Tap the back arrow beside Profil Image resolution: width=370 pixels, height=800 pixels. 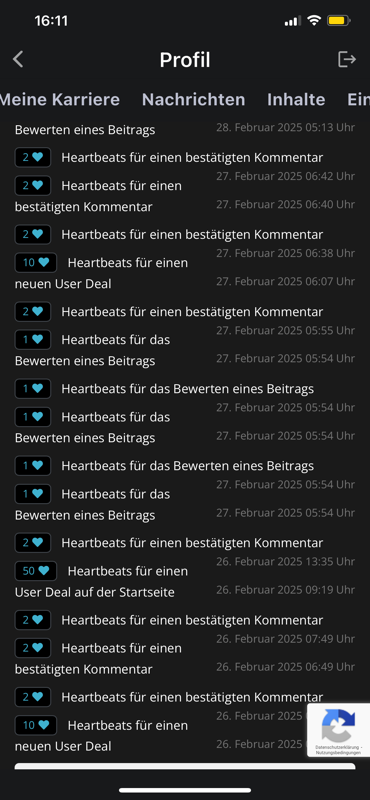(x=18, y=60)
